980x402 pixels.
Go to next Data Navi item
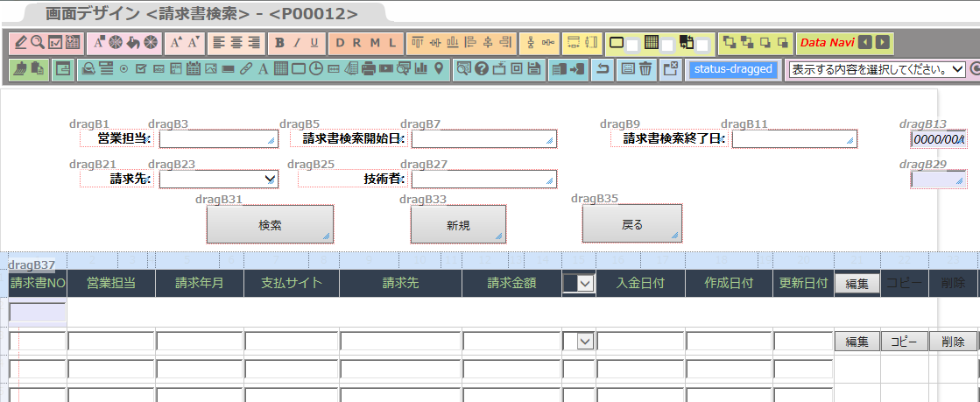click(x=882, y=43)
